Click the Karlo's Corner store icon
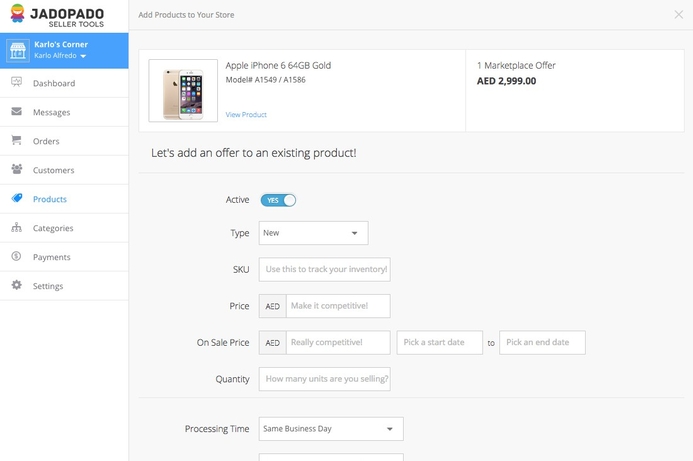The image size is (693, 461). pos(18,50)
